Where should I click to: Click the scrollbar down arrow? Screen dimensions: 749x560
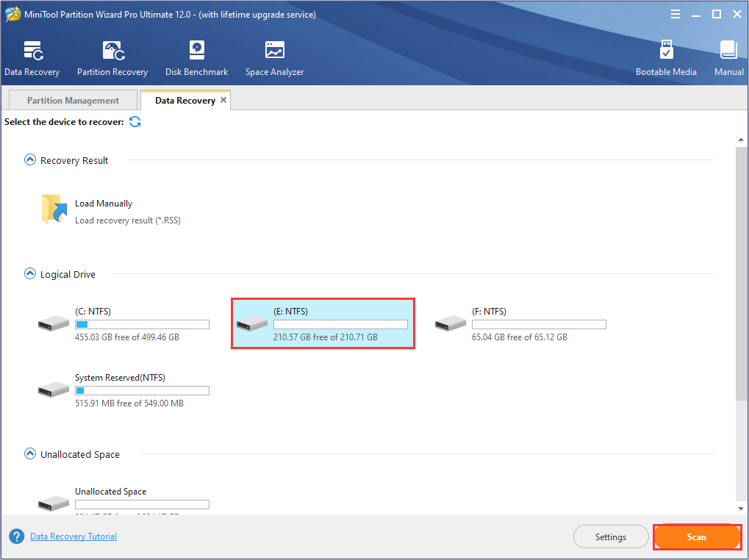pyautogui.click(x=741, y=509)
